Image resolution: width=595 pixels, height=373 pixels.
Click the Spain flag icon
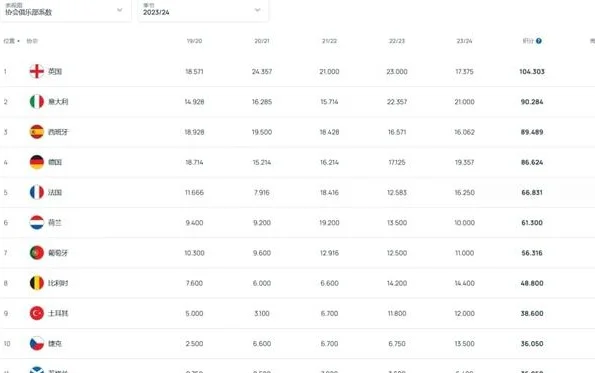click(37, 132)
